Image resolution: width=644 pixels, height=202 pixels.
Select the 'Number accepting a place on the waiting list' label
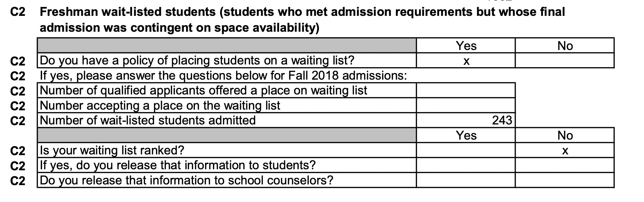(160, 105)
